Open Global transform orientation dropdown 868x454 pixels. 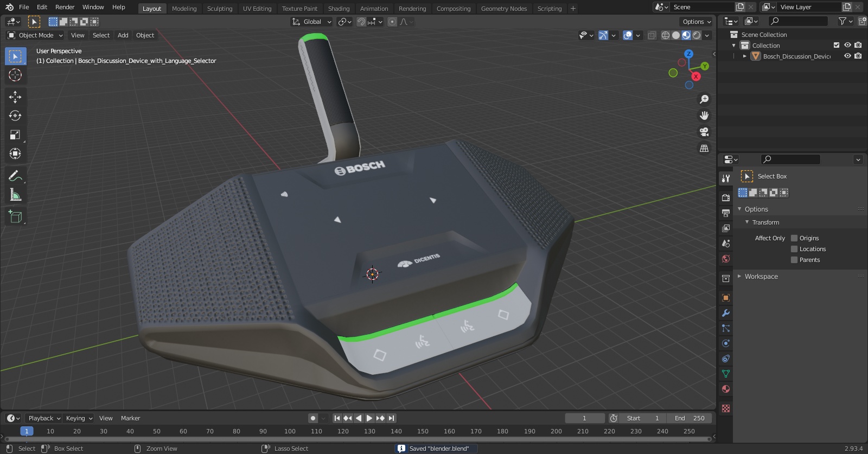point(311,22)
